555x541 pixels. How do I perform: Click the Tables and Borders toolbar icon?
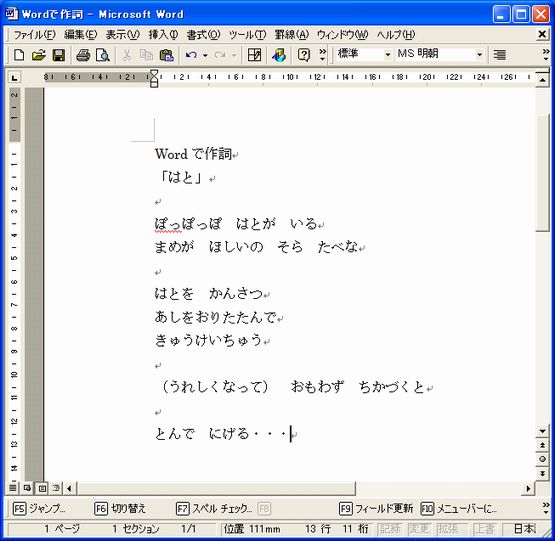[254, 55]
